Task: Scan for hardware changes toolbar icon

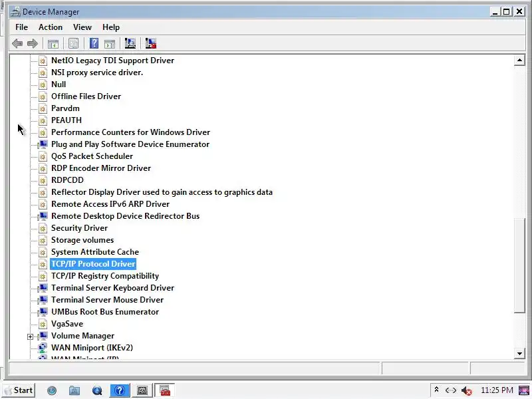Action: pos(130,43)
